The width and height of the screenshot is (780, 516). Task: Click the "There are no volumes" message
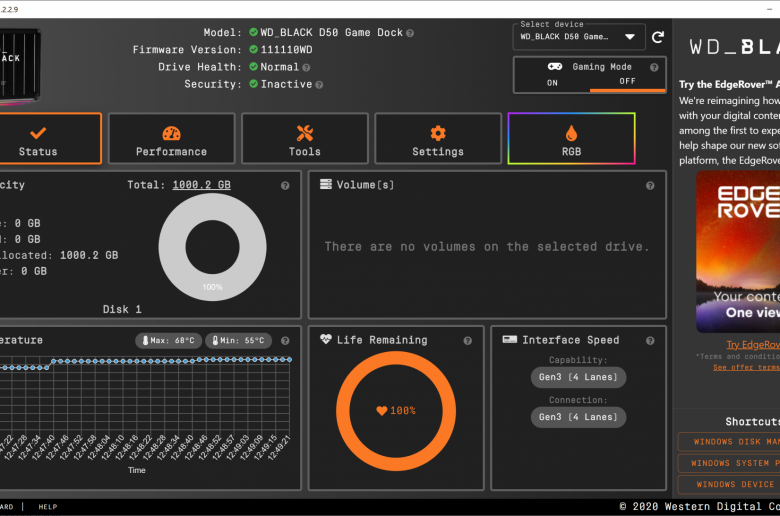(487, 247)
